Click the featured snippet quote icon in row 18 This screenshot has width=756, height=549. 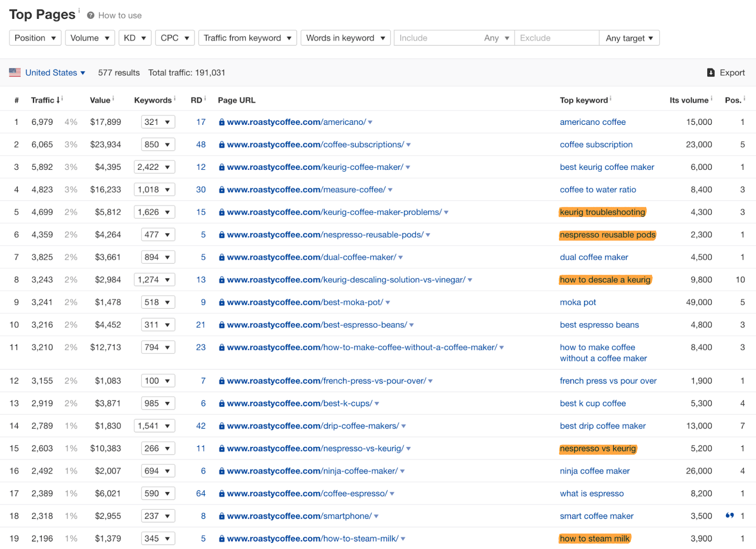730,515
